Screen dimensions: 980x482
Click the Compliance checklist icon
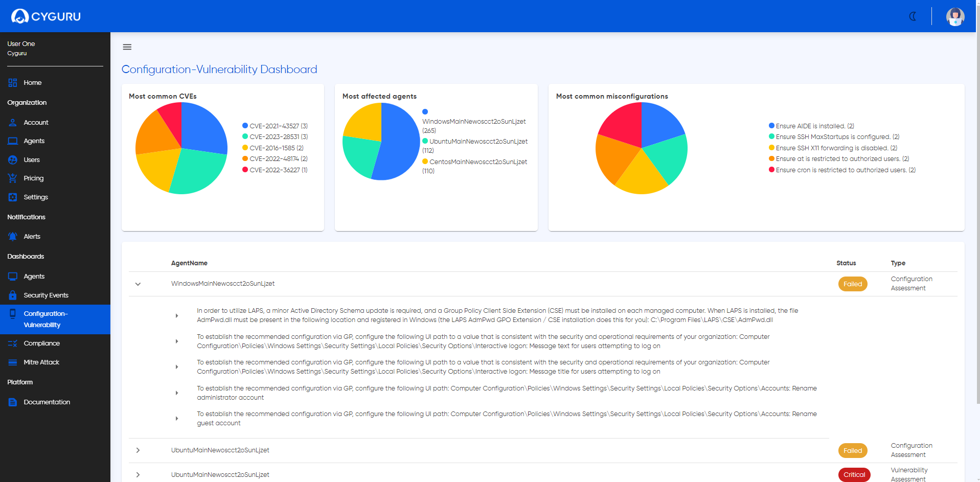13,343
